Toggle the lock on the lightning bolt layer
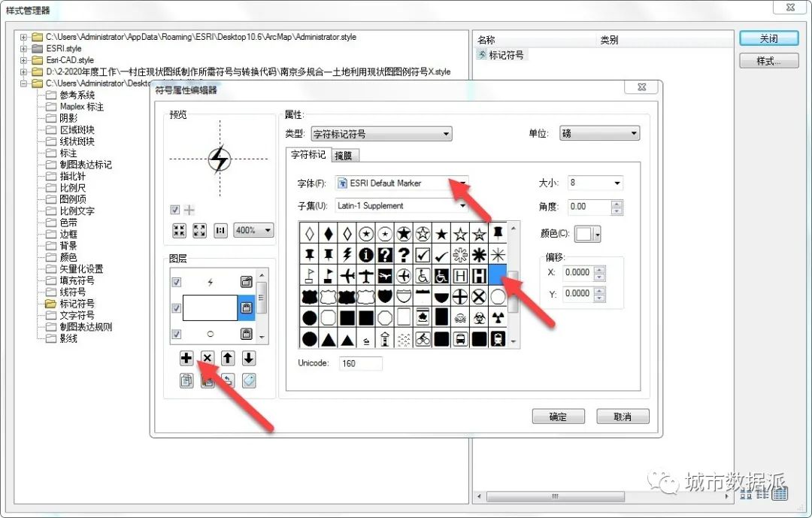The image size is (812, 518). pyautogui.click(x=247, y=282)
